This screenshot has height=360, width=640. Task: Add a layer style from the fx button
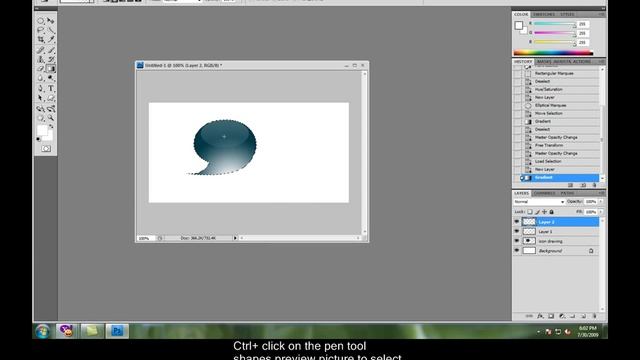[540, 316]
